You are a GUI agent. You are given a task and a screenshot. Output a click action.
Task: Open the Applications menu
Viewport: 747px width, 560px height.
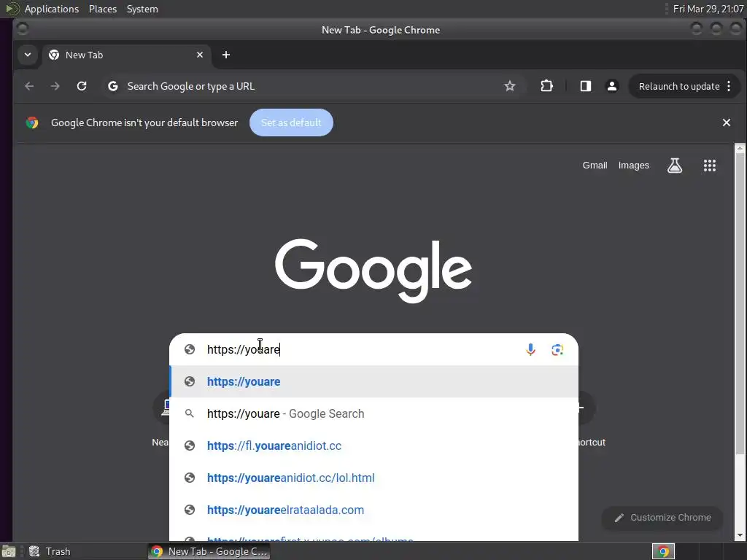(52, 9)
